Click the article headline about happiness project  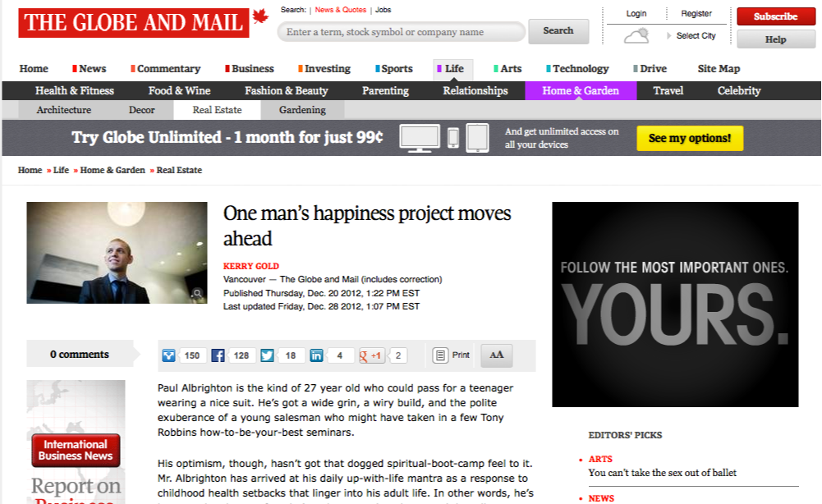coord(367,226)
